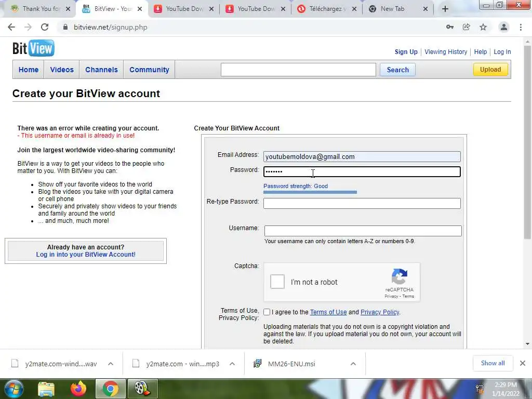Image resolution: width=532 pixels, height=399 pixels.
Task: Click the Search button
Action: [397, 70]
